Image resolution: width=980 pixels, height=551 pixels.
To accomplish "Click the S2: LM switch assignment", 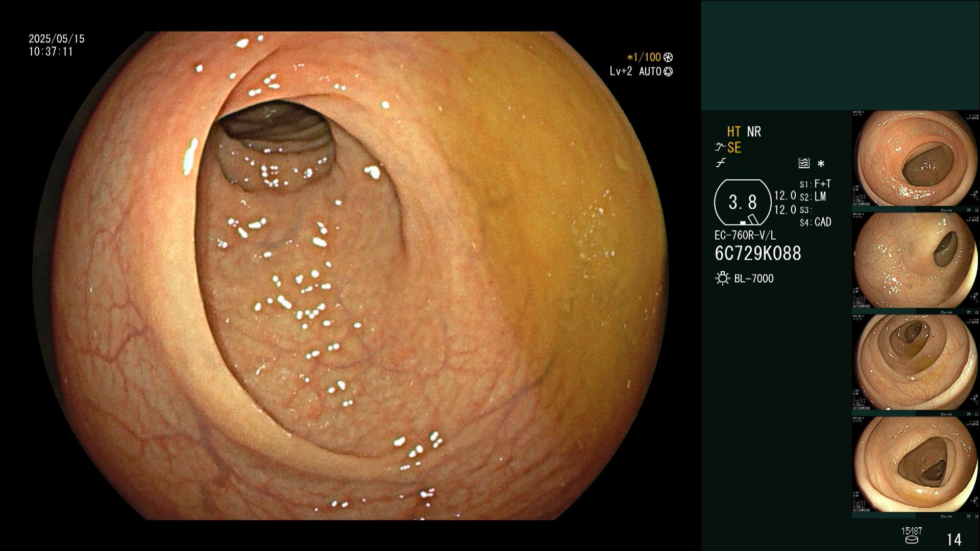I will click(x=813, y=197).
